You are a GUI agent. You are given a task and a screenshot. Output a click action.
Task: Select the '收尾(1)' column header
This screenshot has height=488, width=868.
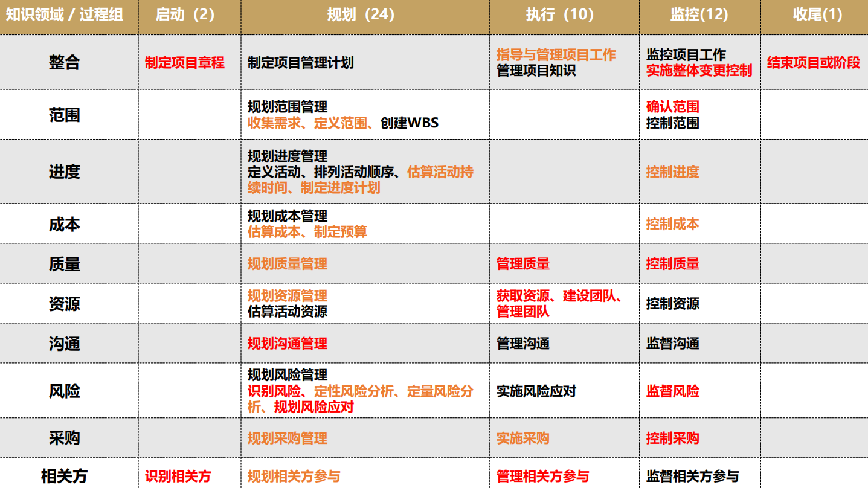click(x=818, y=15)
